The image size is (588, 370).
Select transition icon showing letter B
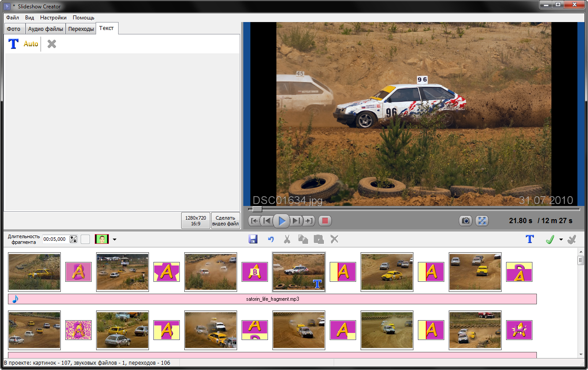coord(255,272)
